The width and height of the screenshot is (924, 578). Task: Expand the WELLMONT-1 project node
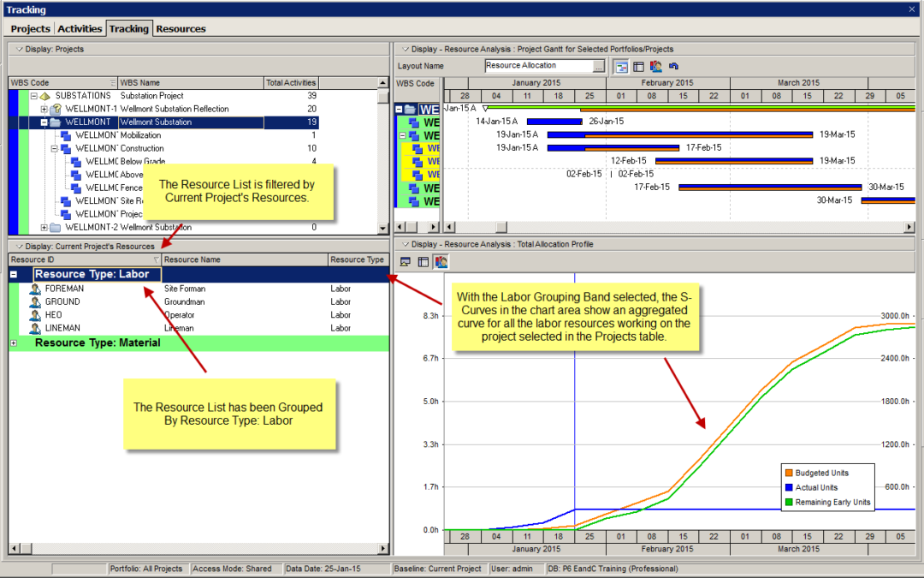pyautogui.click(x=44, y=110)
